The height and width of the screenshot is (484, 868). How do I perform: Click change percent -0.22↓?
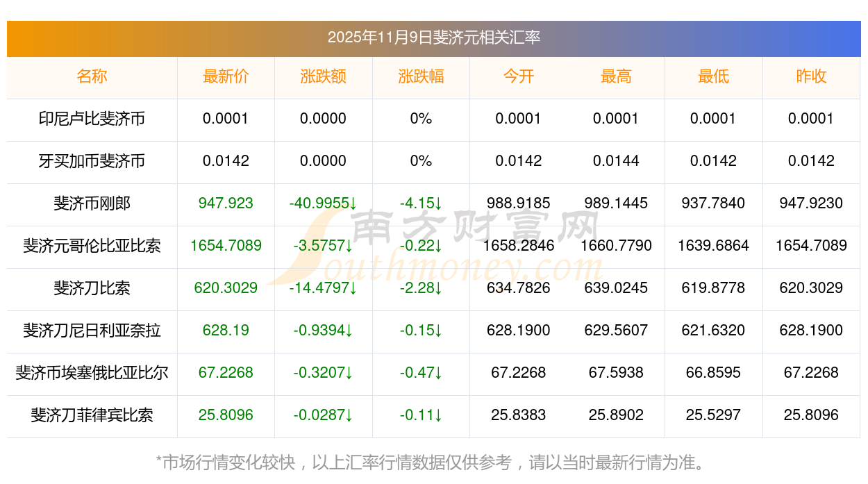pyautogui.click(x=421, y=246)
